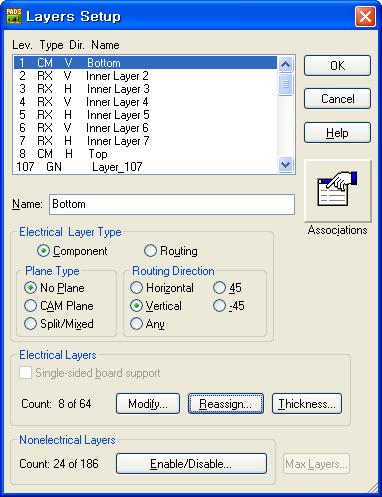Click the Reassign... button
The height and width of the screenshot is (497, 382).
[x=226, y=404]
